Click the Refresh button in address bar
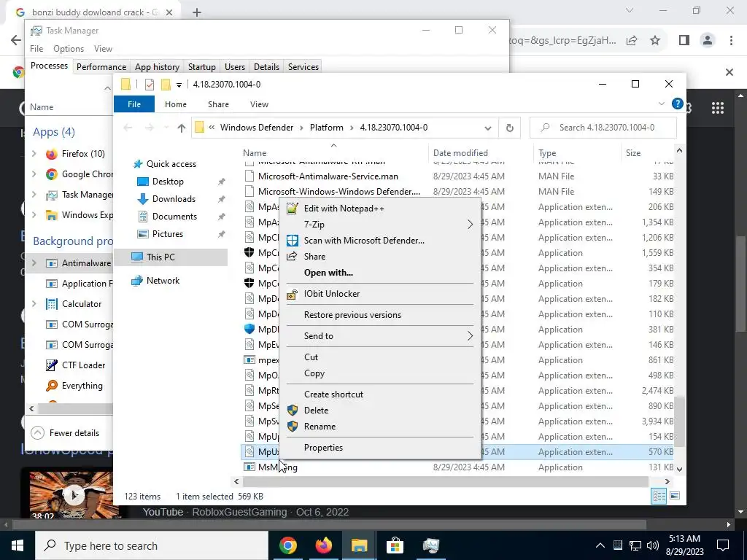The image size is (747, 560). pyautogui.click(x=510, y=128)
